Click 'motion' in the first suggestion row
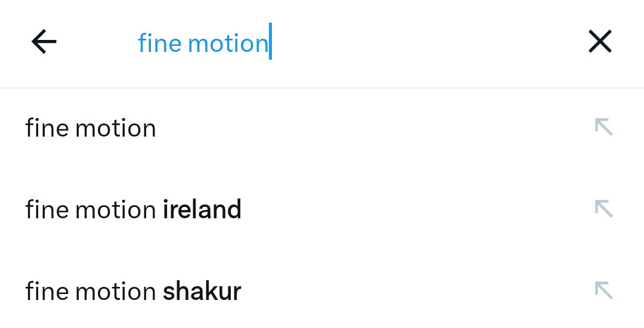The width and height of the screenshot is (644, 328). pos(116,128)
